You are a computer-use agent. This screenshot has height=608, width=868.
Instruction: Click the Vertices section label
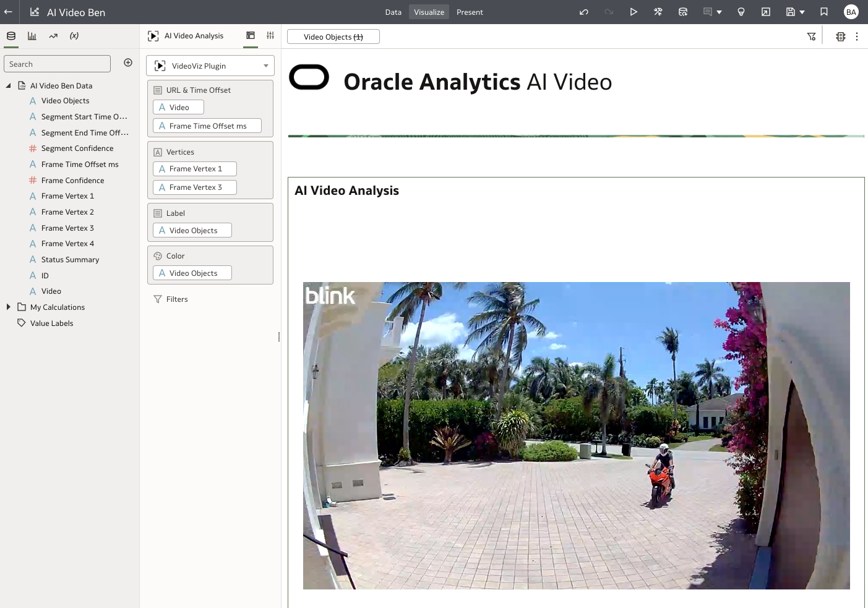tap(180, 152)
